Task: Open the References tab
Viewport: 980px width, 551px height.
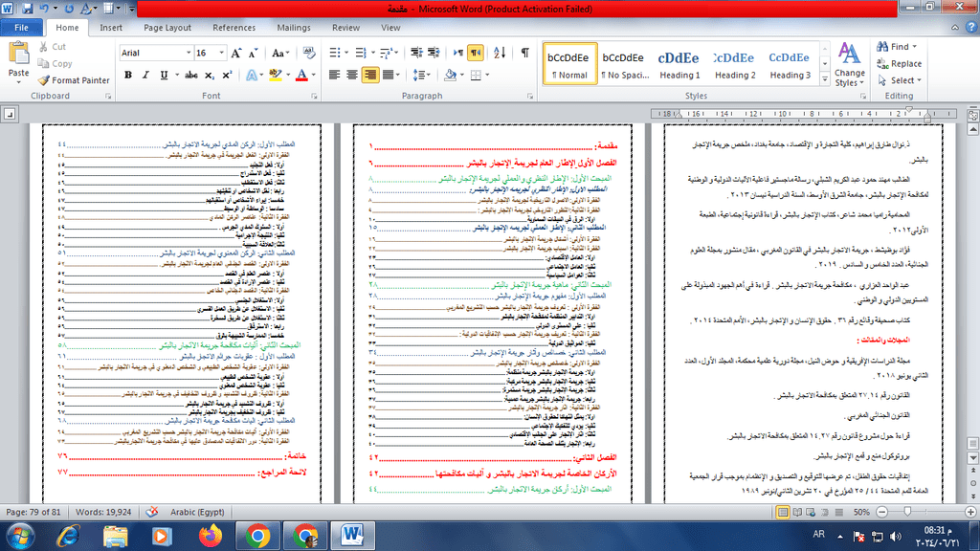Action: 234,28
